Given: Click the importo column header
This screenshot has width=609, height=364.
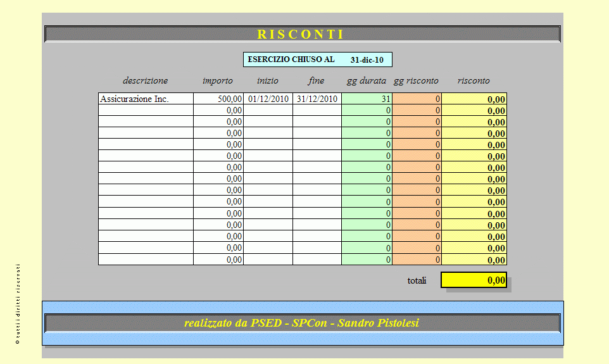Looking at the screenshot, I should [218, 81].
